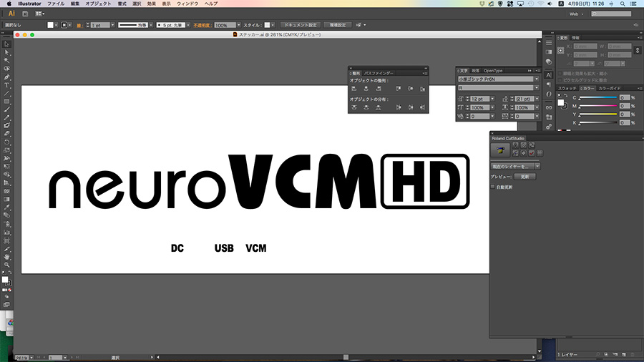Select the Paintbrush tool
644x362 pixels.
[6, 109]
